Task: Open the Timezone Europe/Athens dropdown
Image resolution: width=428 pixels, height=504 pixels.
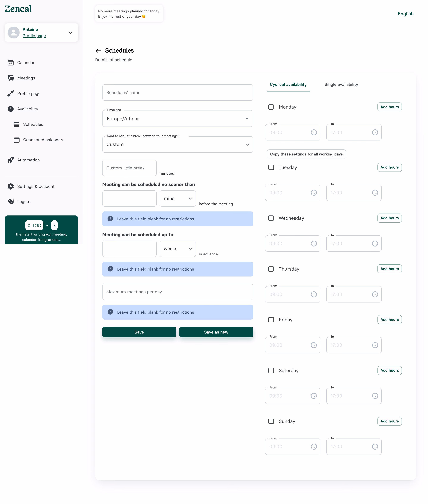Action: pyautogui.click(x=178, y=119)
